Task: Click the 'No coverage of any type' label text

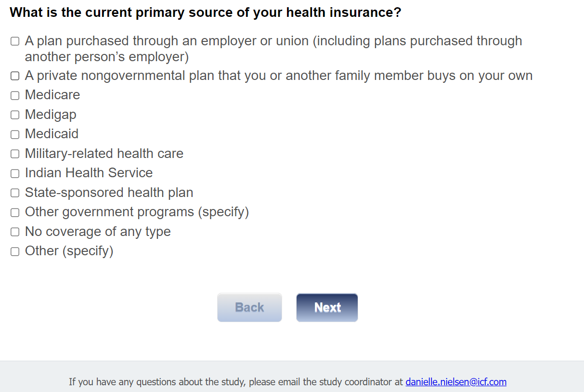Action: pos(98,232)
